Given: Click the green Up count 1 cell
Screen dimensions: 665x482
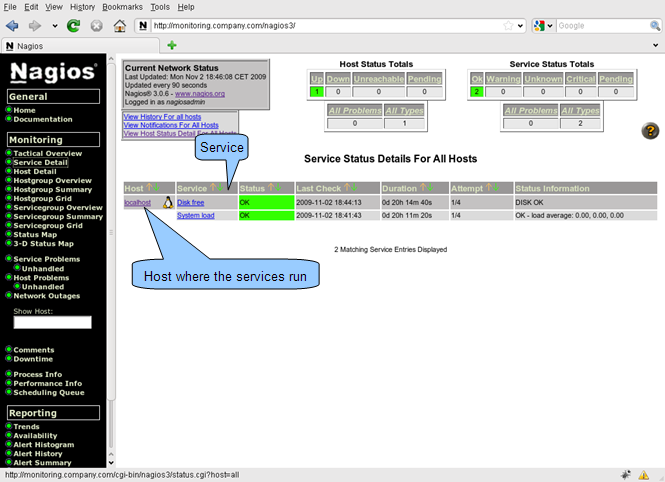Looking at the screenshot, I should [x=317, y=92].
